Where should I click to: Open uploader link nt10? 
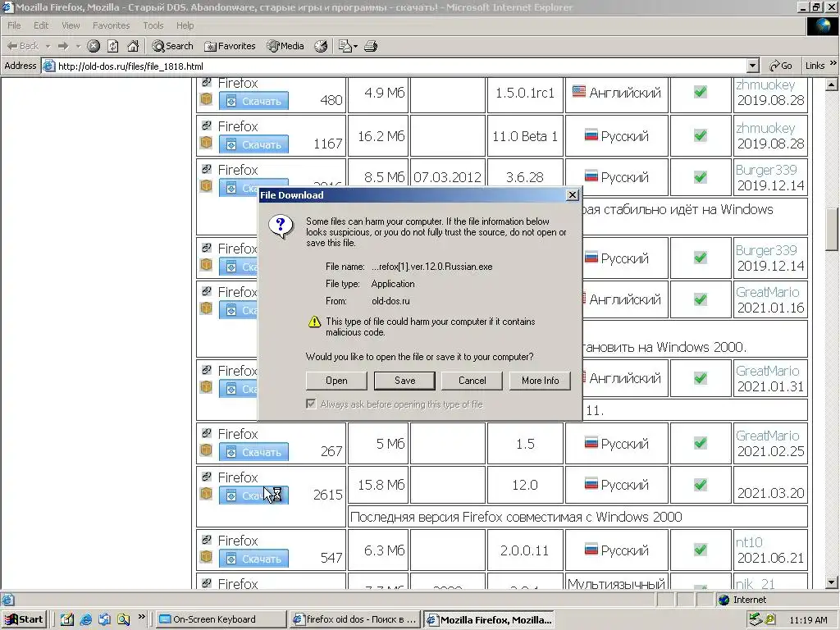(x=749, y=542)
